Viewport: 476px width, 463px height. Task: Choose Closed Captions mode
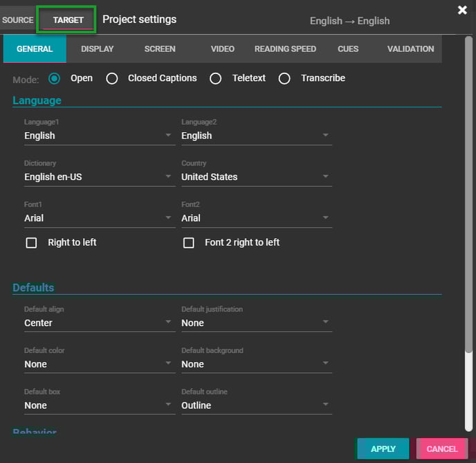tap(112, 78)
